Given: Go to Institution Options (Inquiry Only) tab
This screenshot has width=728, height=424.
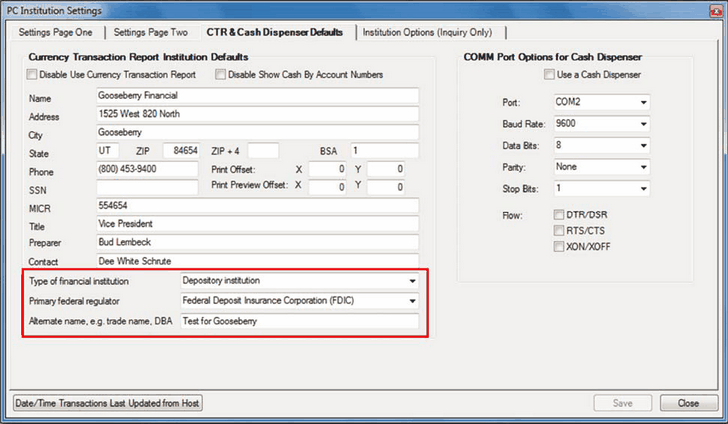Looking at the screenshot, I should tap(427, 33).
